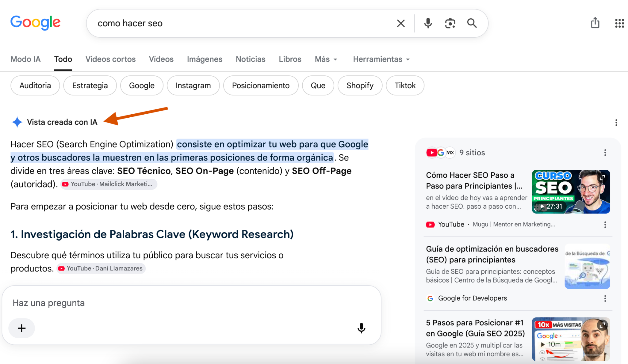Open options for Google for Developers result

pyautogui.click(x=605, y=298)
